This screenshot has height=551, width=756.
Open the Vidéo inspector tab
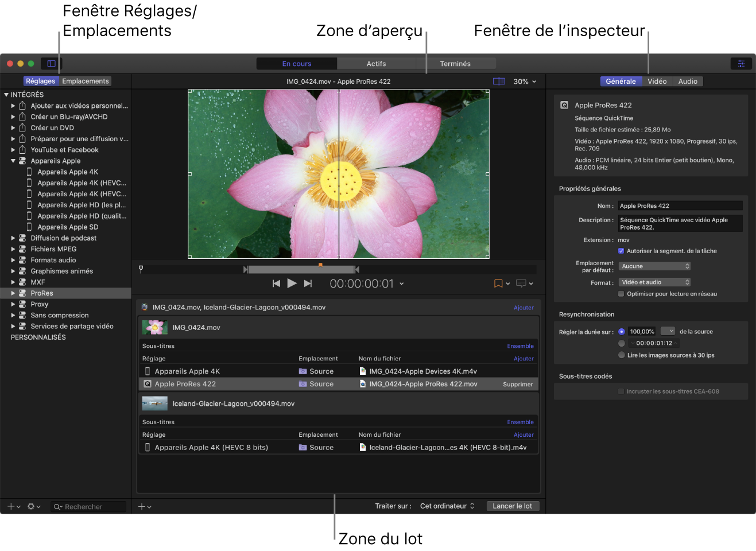click(657, 82)
